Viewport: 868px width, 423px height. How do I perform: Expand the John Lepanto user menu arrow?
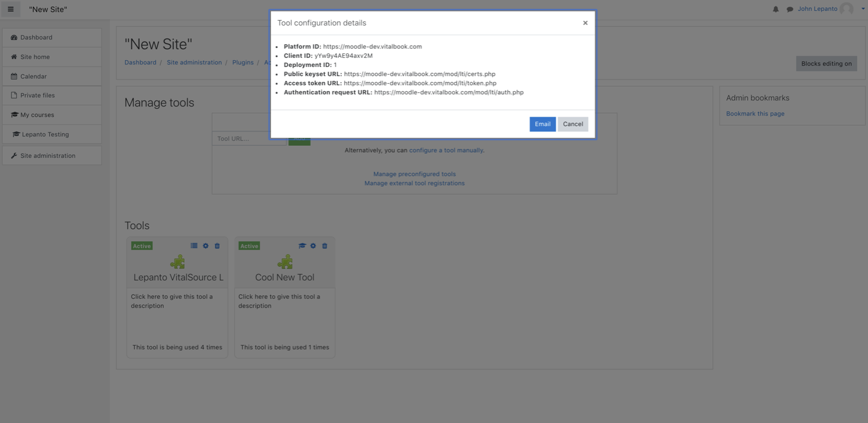tap(863, 9)
